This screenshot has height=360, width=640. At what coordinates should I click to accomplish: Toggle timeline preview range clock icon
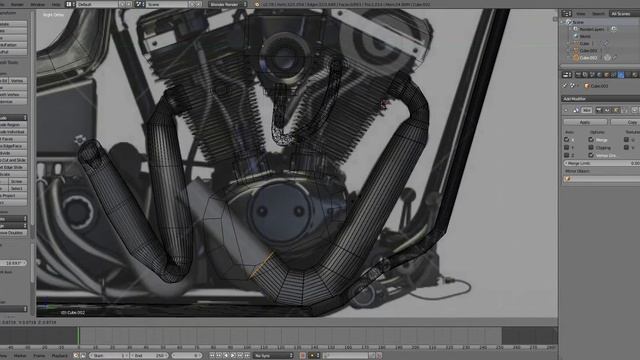[x=76, y=356]
